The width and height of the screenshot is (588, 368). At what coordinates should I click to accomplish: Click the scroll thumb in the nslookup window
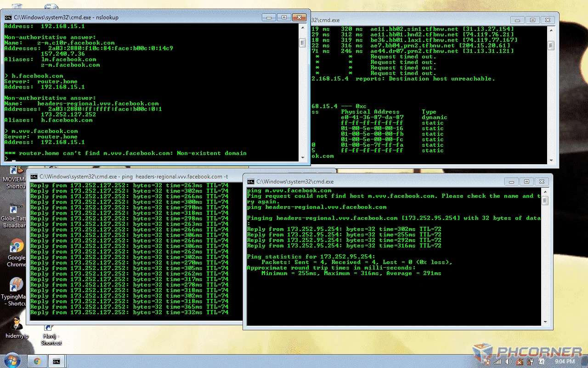(x=302, y=43)
